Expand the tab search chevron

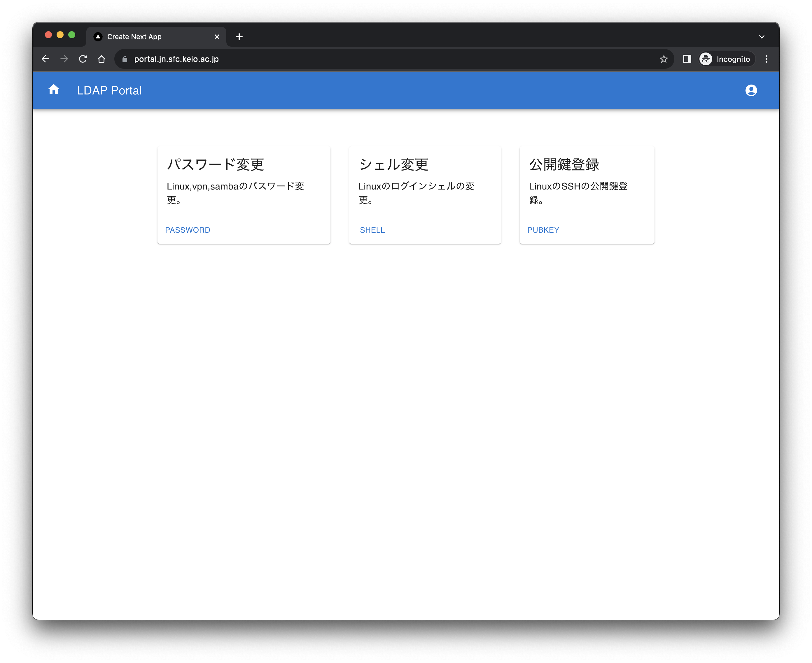tap(761, 37)
